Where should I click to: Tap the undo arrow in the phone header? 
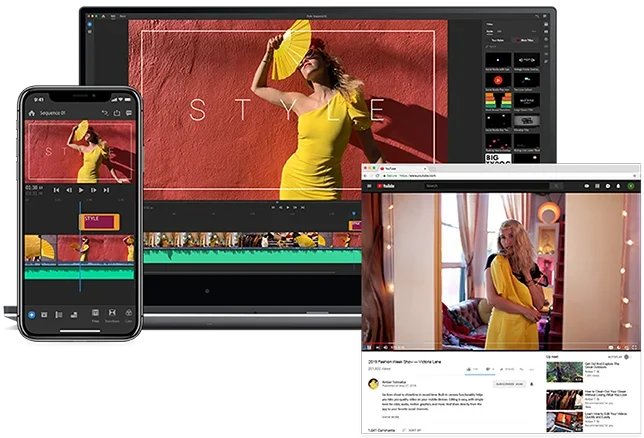[x=105, y=113]
